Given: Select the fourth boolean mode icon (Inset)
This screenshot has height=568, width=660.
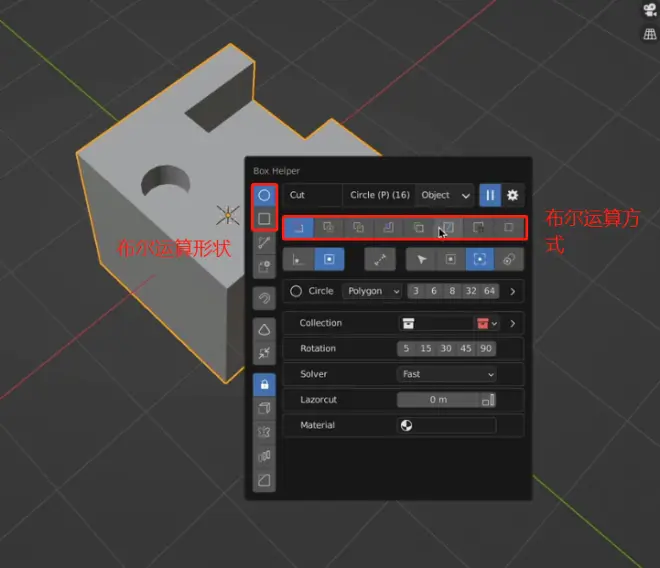Looking at the screenshot, I should pos(388,228).
